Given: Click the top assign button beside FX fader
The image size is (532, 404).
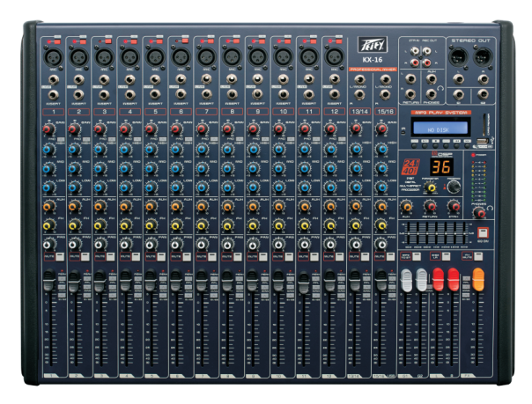Looking at the screenshot, I should click(466, 279).
